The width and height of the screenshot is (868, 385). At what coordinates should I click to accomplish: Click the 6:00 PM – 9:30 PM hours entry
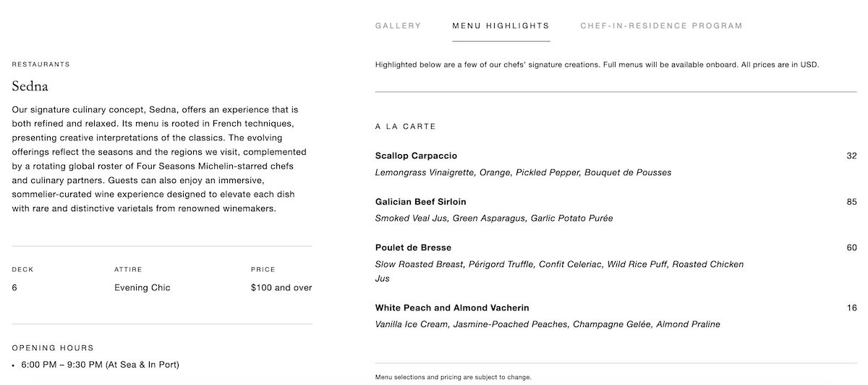click(100, 365)
